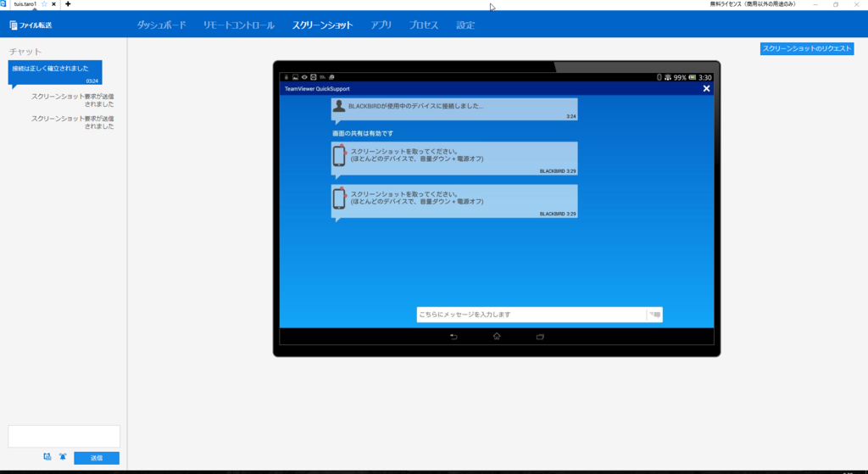Click the device screenshot preview image
This screenshot has height=474, width=868.
point(497,209)
